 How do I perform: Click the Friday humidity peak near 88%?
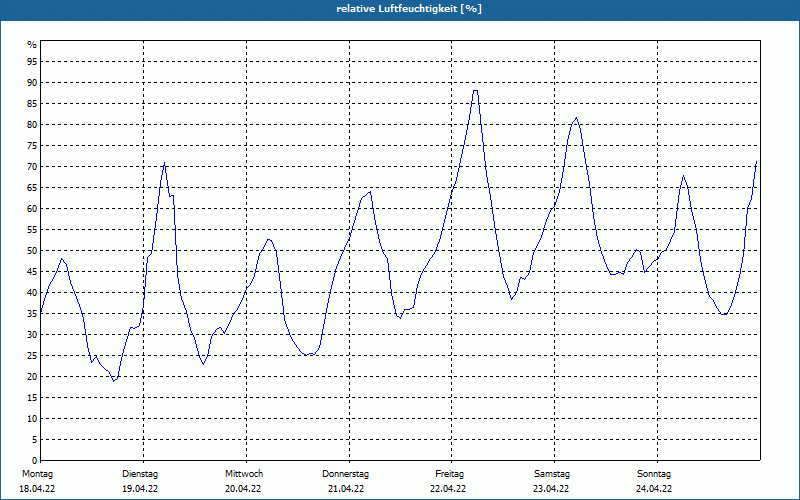click(x=476, y=91)
